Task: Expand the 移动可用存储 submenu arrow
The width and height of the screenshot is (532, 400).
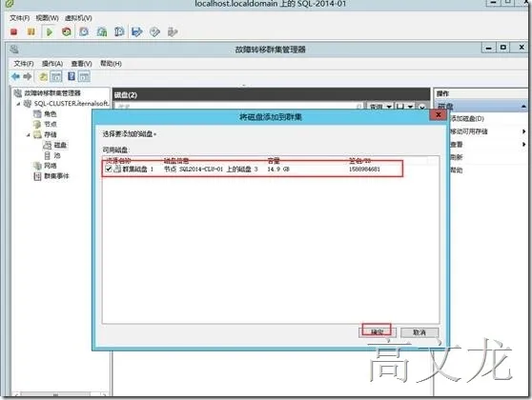Action: 523,131
